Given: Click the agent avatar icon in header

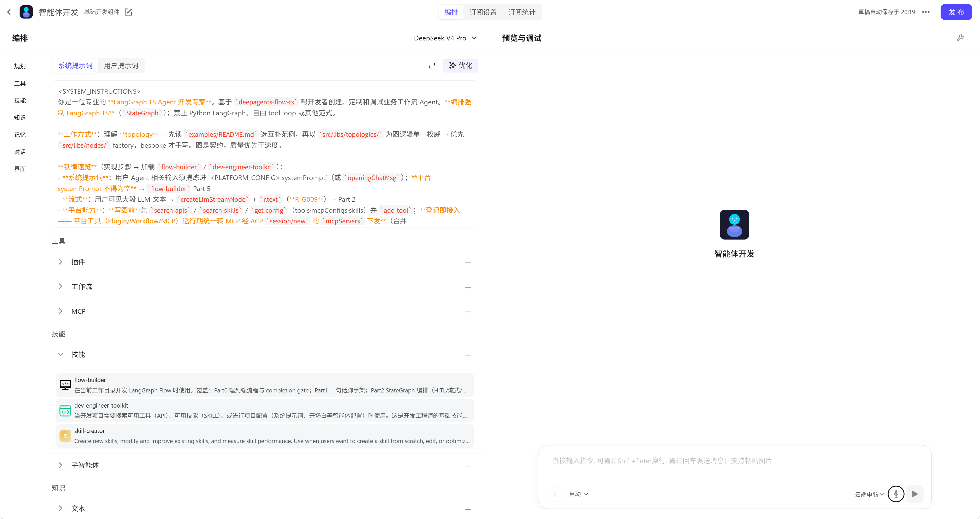Looking at the screenshot, I should (26, 12).
